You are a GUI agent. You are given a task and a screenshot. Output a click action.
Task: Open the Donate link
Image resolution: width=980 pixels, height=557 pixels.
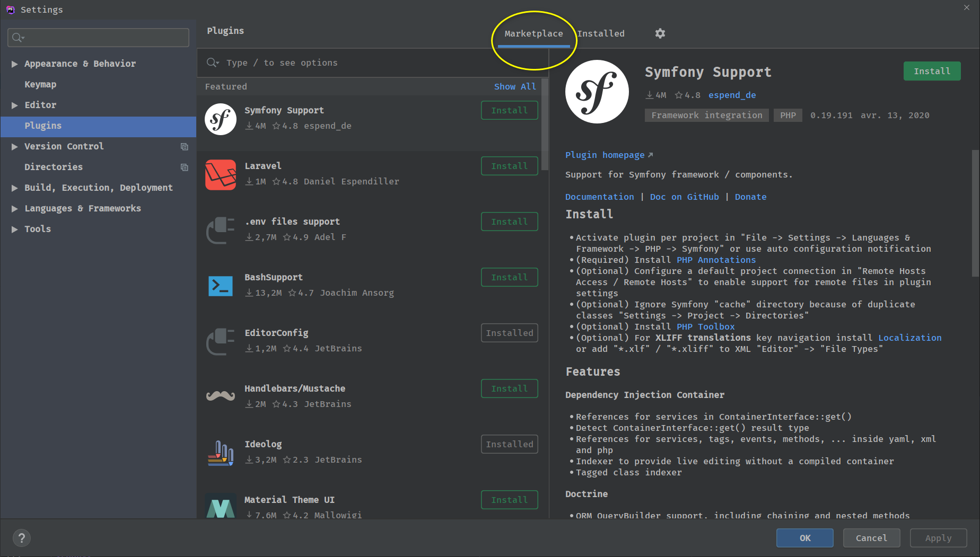click(x=750, y=197)
